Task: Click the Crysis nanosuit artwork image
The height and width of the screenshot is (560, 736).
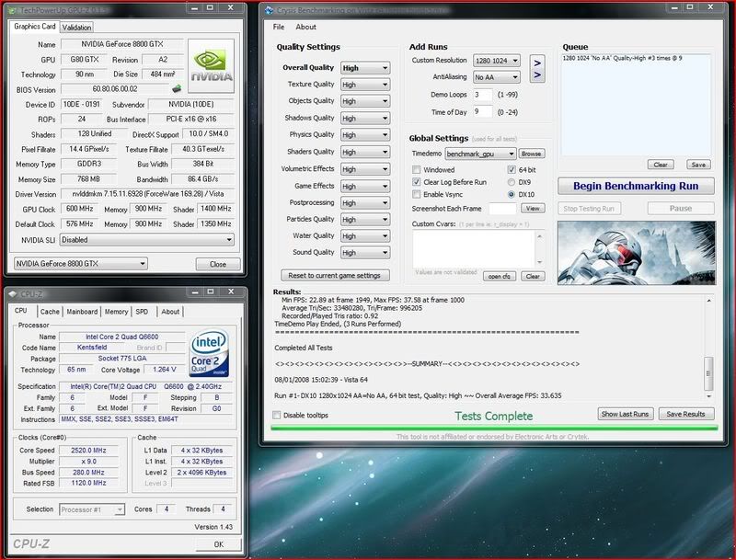Action: pos(636,253)
